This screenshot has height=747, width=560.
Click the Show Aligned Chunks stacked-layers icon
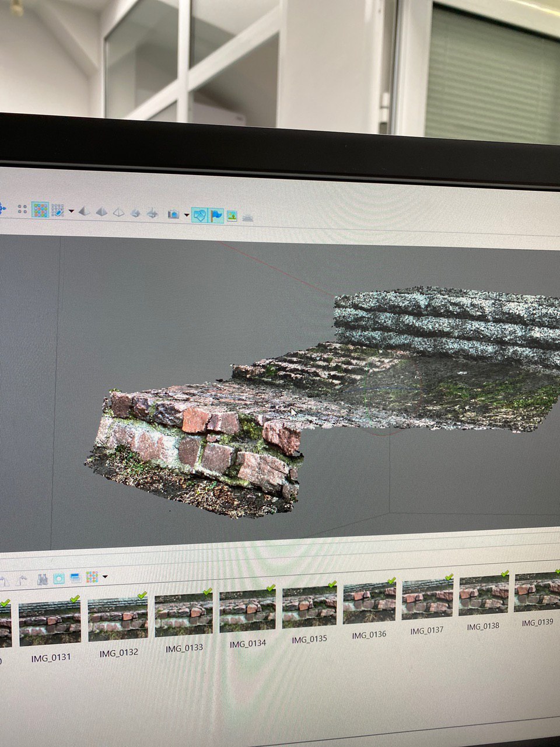248,218
